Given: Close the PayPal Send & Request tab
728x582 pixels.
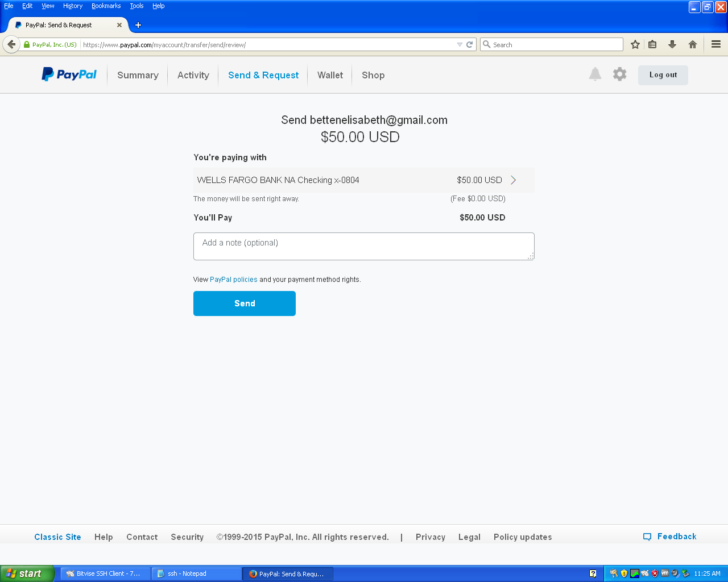Looking at the screenshot, I should [119, 25].
